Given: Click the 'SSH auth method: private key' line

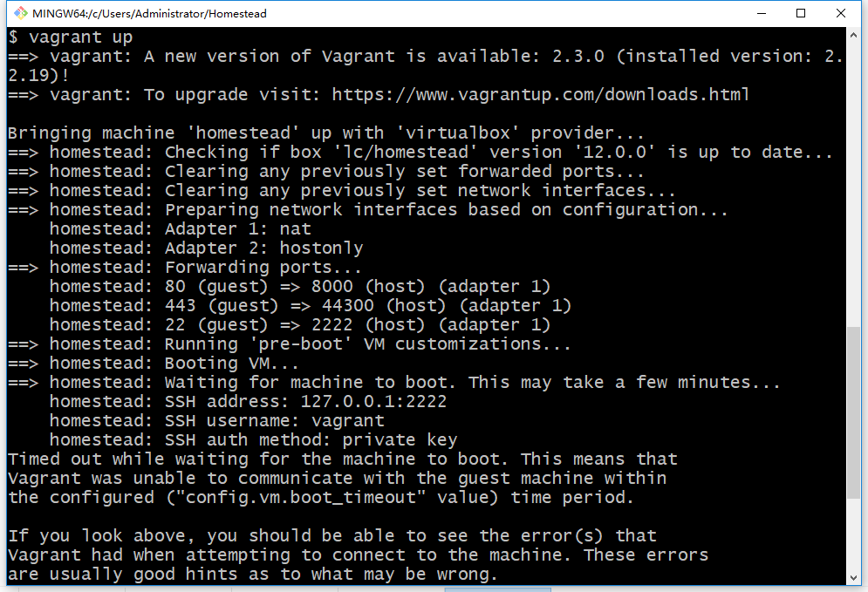Looking at the screenshot, I should tap(311, 439).
